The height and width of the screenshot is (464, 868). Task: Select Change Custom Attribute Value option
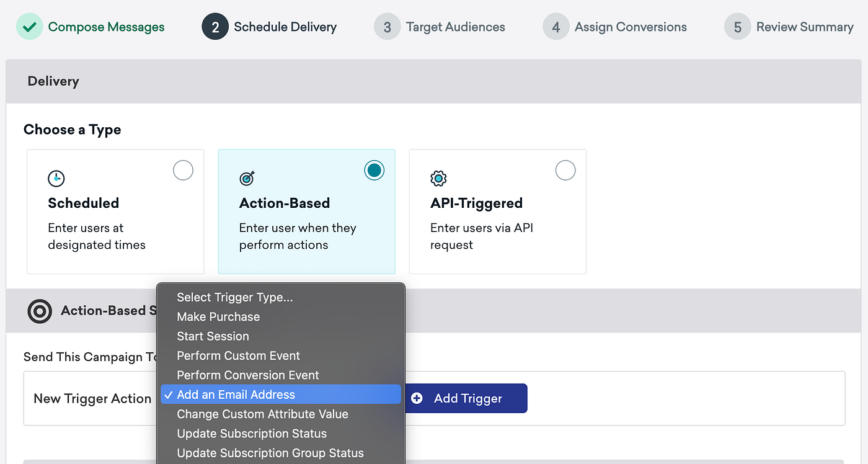(x=262, y=414)
